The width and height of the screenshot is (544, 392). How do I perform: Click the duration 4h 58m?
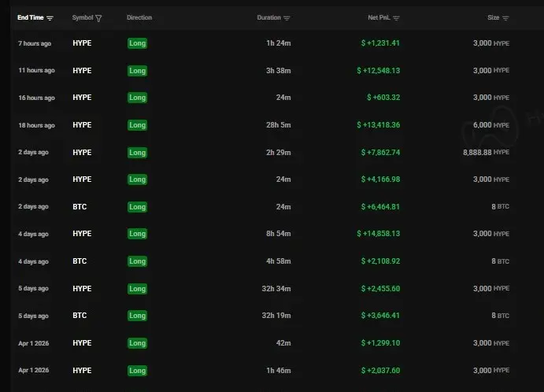pyautogui.click(x=278, y=261)
